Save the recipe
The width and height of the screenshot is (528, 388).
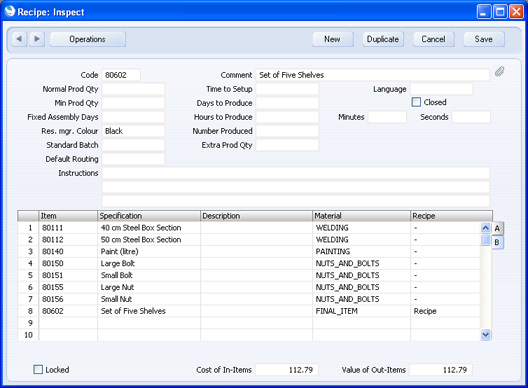[484, 39]
